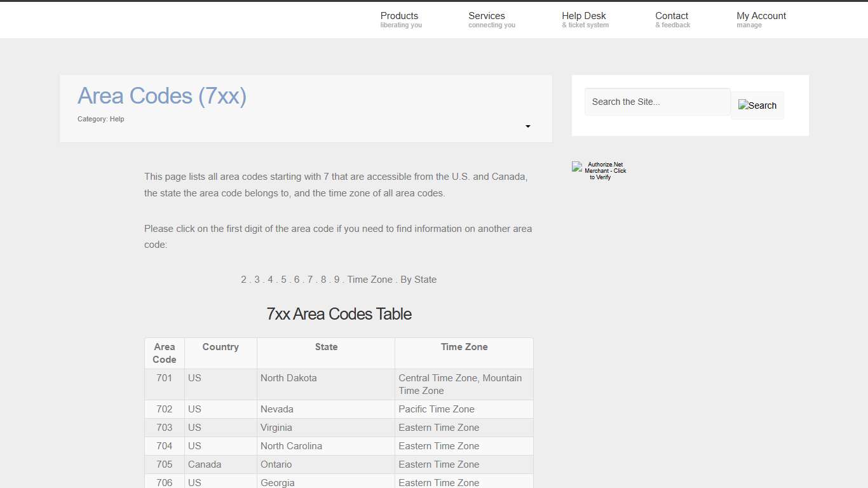868x488 pixels.
Task: Select the 701 North Dakota table row
Action: click(x=326, y=384)
